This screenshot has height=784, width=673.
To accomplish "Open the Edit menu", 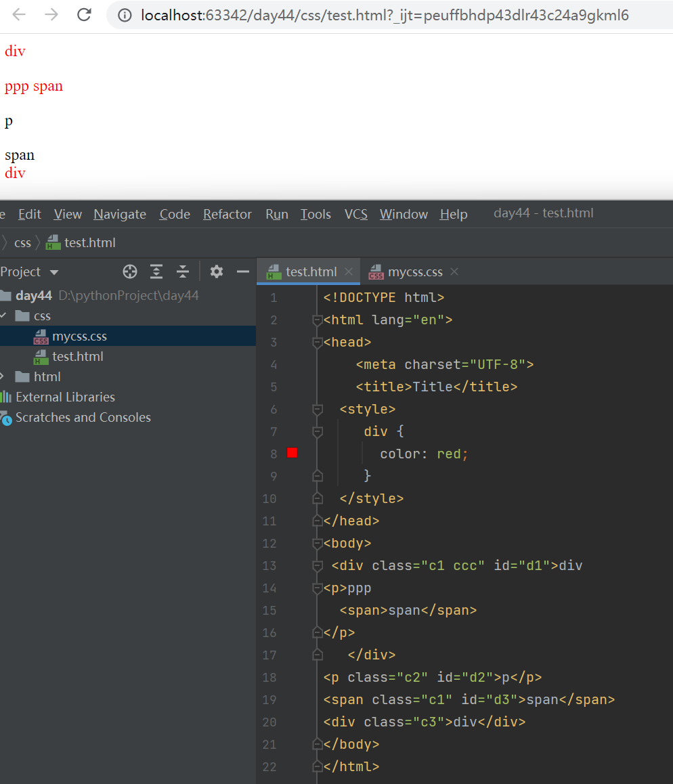I will tap(30, 214).
